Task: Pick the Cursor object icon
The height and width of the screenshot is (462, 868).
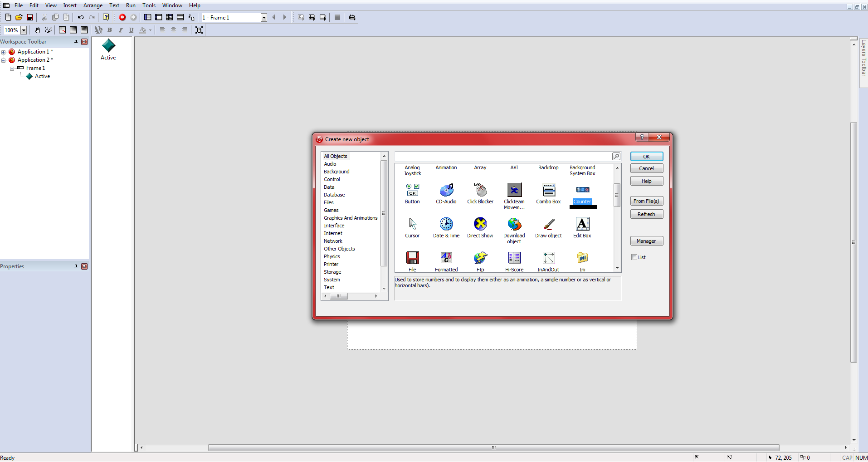Action: 412,224
